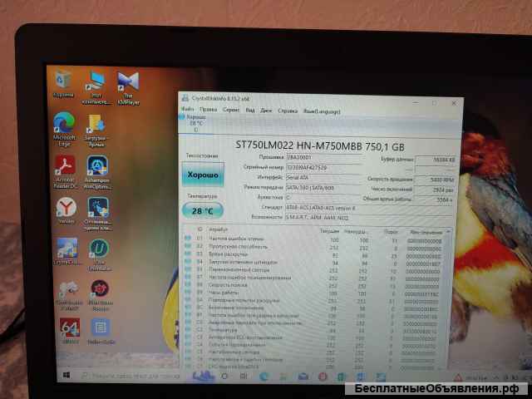Open the Recycle Bin (Корзина) desktop icon
This screenshot has width=532, height=399.
pos(64,80)
